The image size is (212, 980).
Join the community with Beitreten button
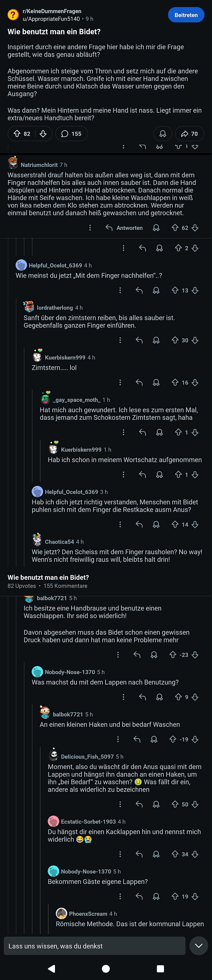click(x=186, y=15)
